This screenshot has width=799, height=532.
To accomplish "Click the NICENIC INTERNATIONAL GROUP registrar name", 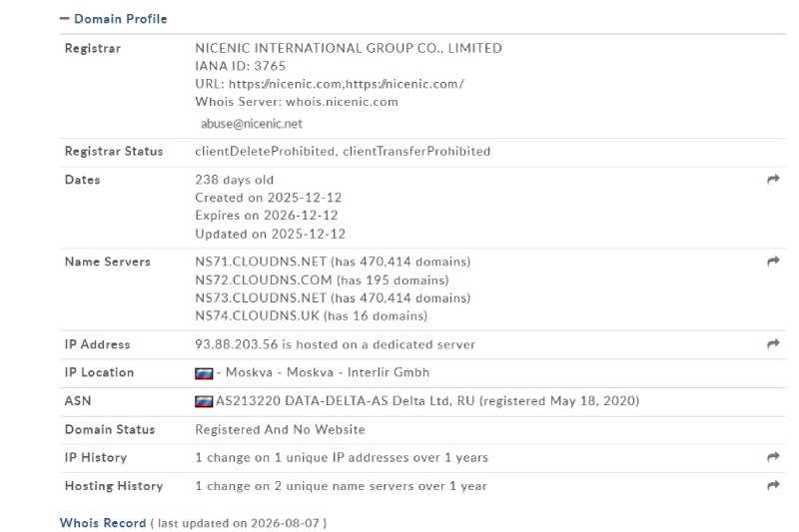I will click(x=349, y=48).
